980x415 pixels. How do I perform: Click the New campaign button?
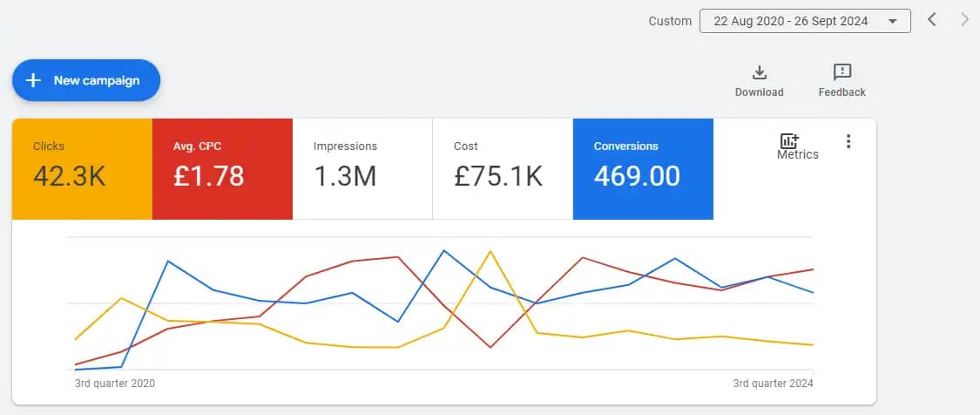86,80
